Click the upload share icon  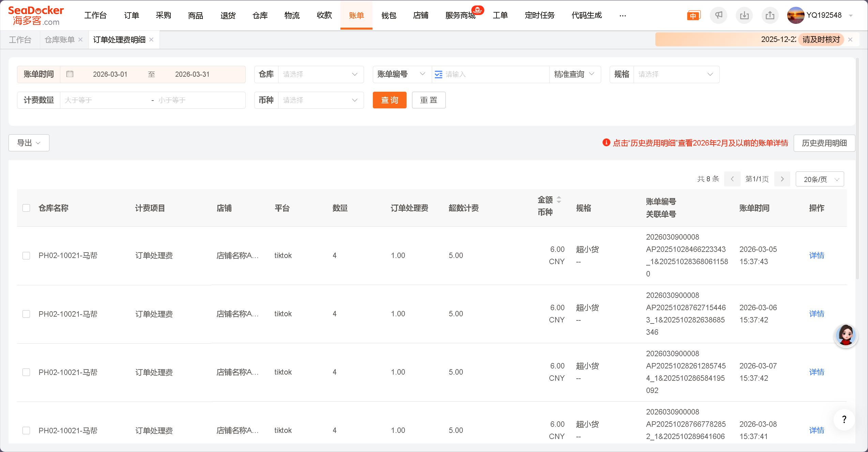pyautogui.click(x=770, y=15)
